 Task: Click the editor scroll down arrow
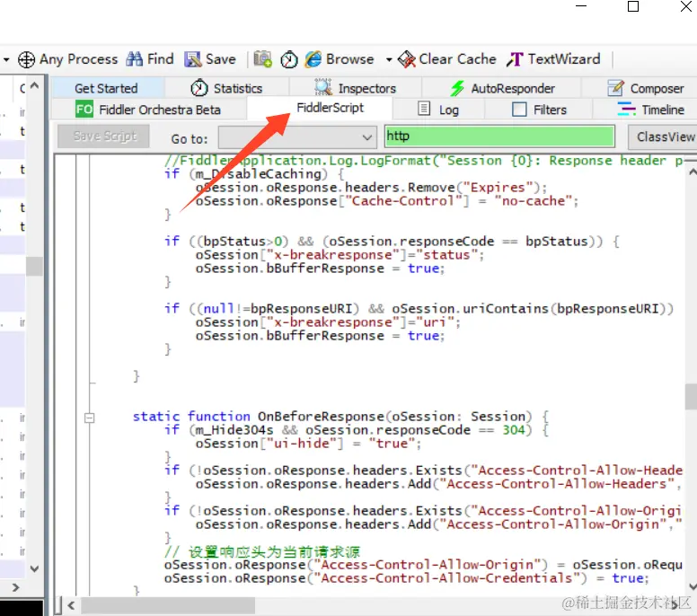tap(693, 586)
